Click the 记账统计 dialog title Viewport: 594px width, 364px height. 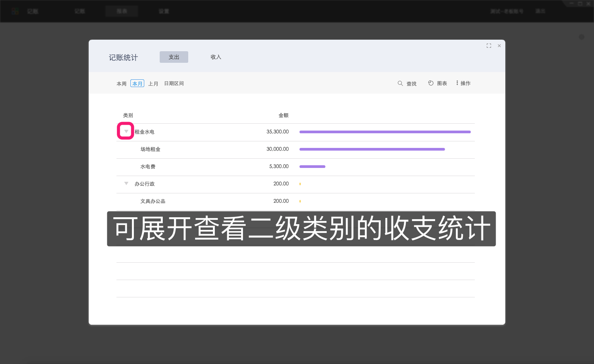pos(123,57)
